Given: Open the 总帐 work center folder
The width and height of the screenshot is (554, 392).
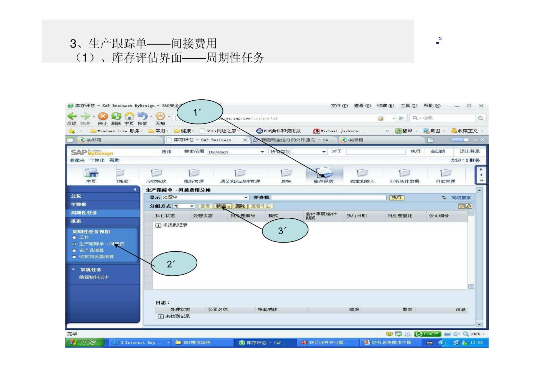Looking at the screenshot, I should [286, 173].
